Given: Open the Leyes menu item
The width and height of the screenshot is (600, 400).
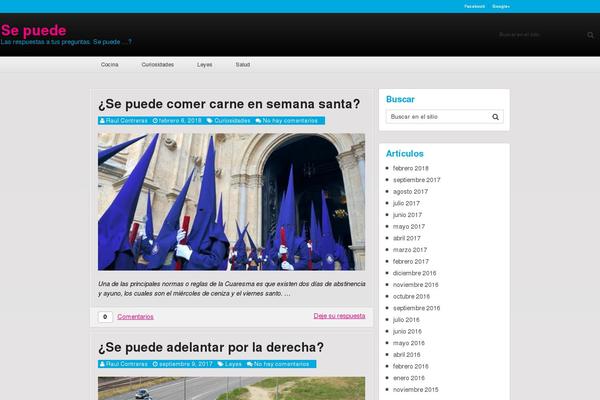Looking at the screenshot, I should [205, 65].
